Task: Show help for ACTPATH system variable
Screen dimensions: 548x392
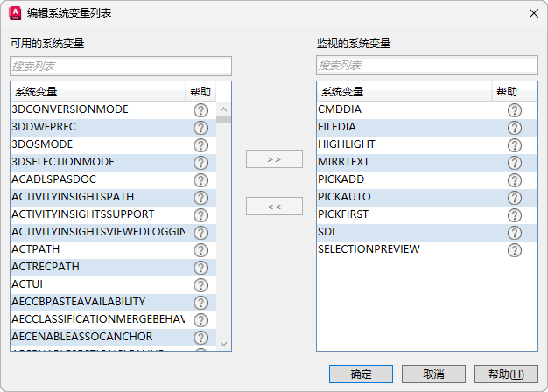Action: [200, 250]
